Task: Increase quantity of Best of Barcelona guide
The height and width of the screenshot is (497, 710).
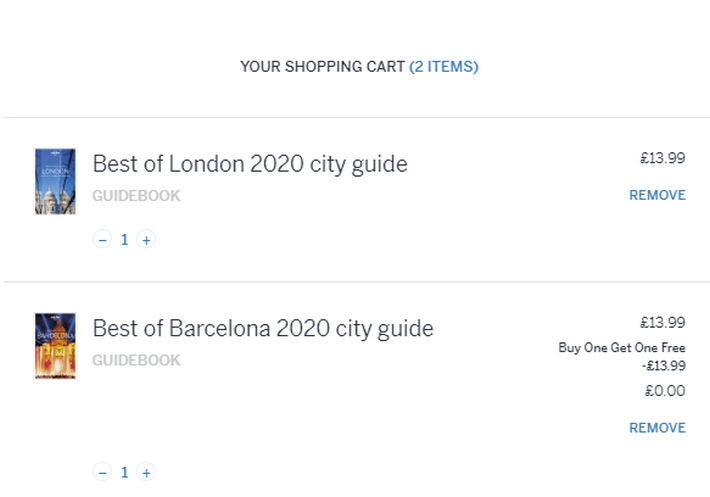Action: [x=146, y=472]
